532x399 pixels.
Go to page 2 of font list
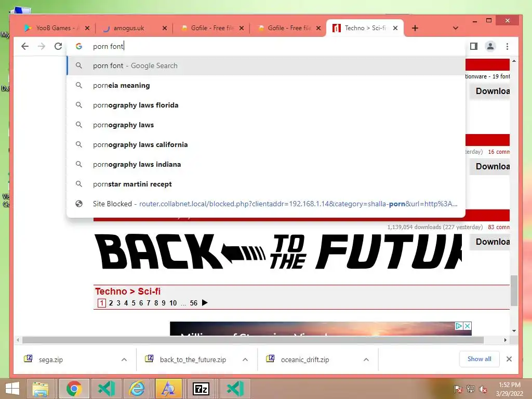(111, 303)
